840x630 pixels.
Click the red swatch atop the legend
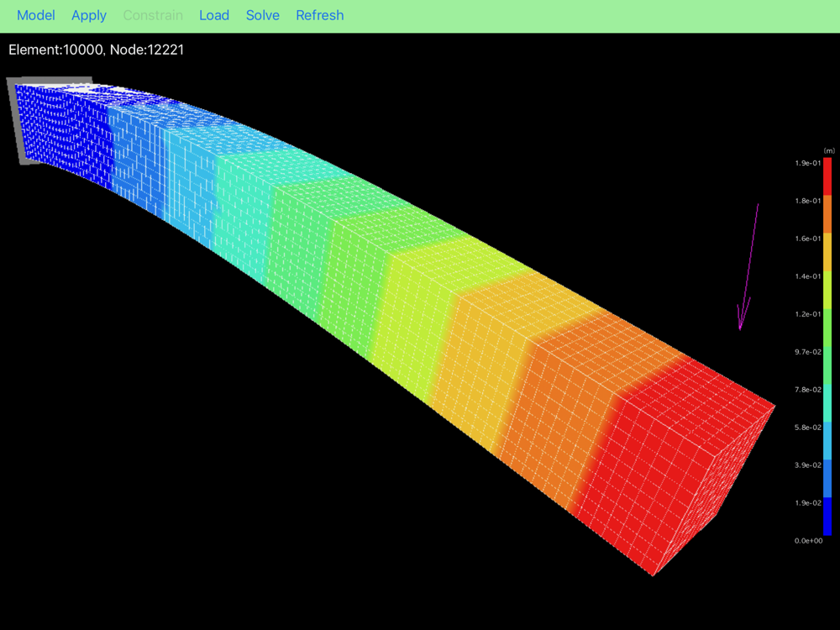click(827, 176)
